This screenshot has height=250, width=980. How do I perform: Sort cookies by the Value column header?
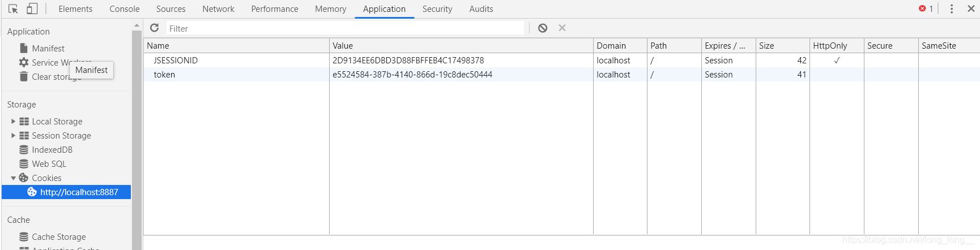(x=461, y=46)
